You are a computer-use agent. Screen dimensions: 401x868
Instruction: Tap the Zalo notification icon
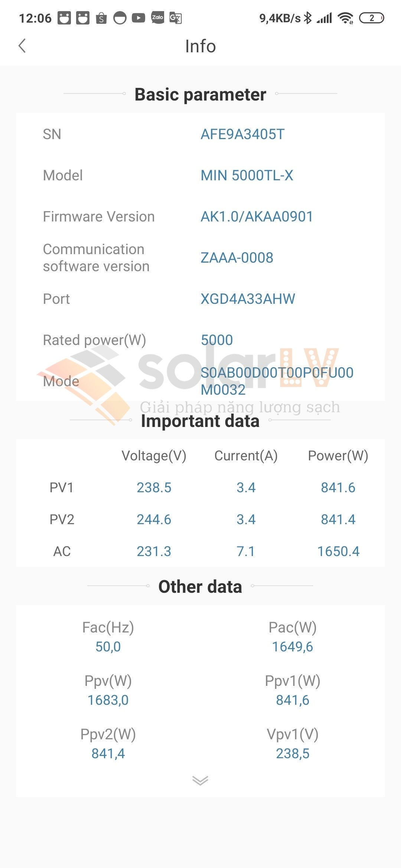click(157, 18)
